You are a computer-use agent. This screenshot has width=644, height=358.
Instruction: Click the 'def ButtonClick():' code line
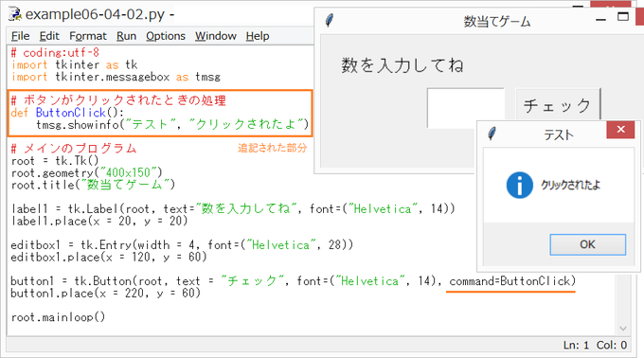tap(67, 113)
